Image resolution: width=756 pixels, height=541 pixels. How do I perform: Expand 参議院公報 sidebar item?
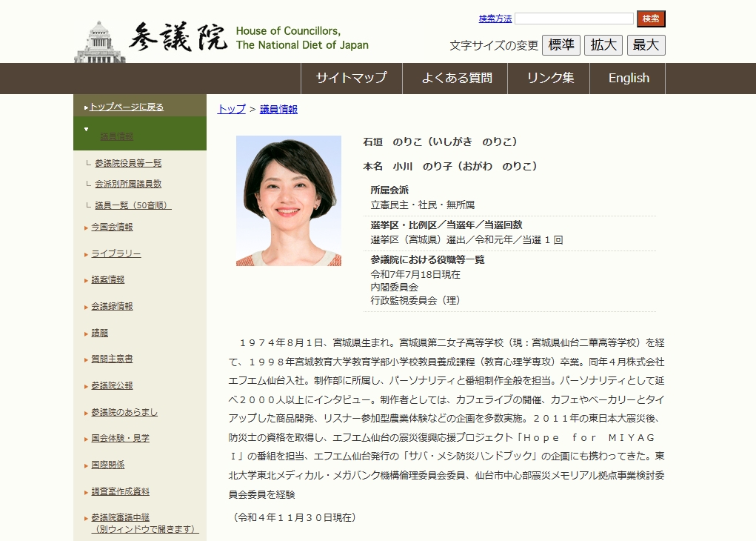[x=112, y=385]
